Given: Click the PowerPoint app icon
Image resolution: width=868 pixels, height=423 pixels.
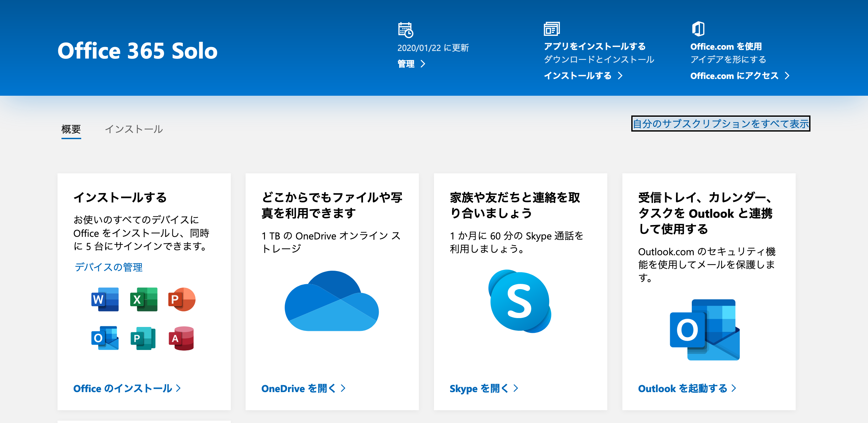Looking at the screenshot, I should 181,299.
